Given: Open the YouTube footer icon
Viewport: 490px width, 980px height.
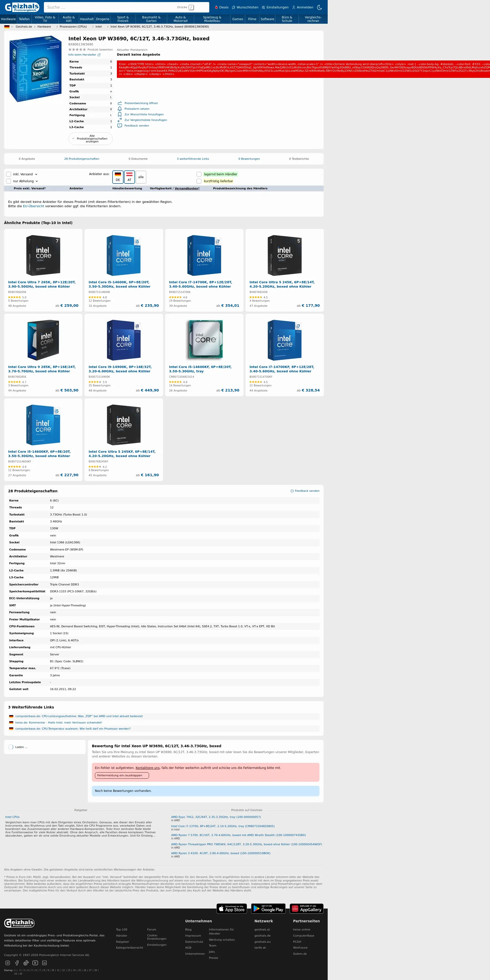Looking at the screenshot, I should (35, 963).
